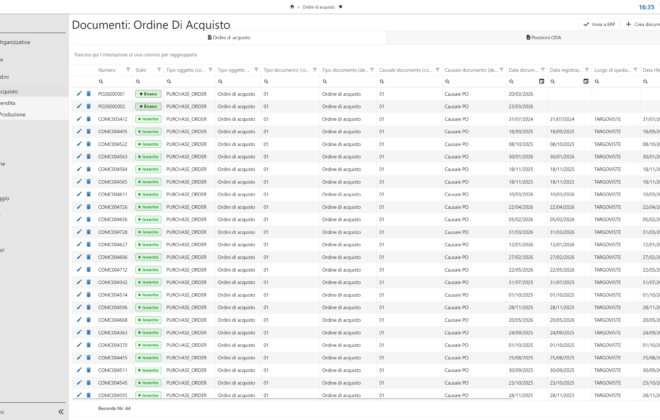
Task: Open Produzione in the sidebar menu
Action: pos(13,114)
